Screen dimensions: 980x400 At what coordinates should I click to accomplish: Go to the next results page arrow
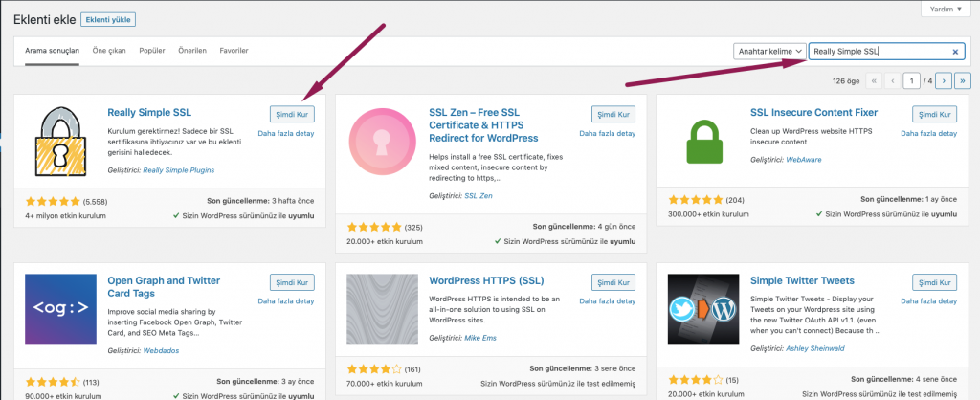pos(944,80)
